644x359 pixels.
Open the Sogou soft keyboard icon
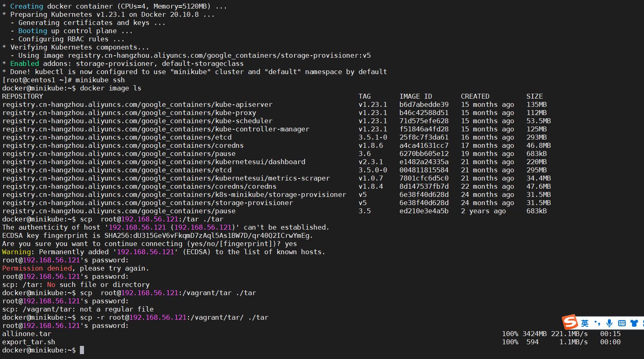coord(621,323)
